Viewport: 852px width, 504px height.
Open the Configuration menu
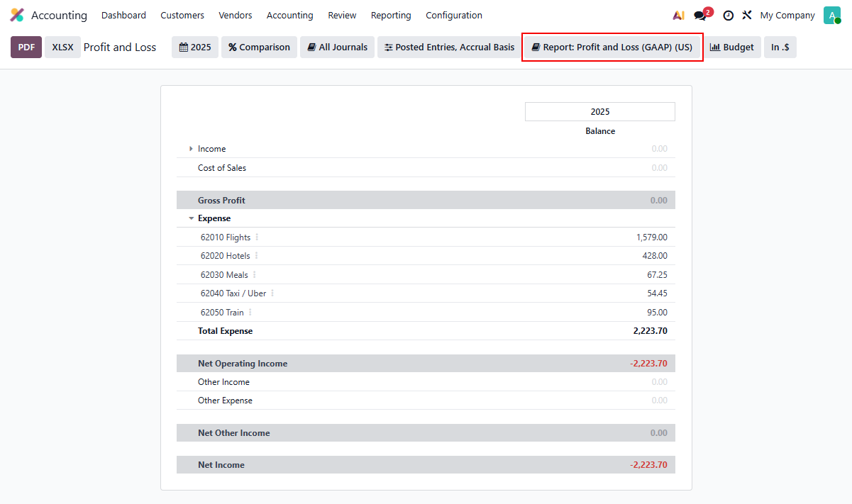pos(454,16)
